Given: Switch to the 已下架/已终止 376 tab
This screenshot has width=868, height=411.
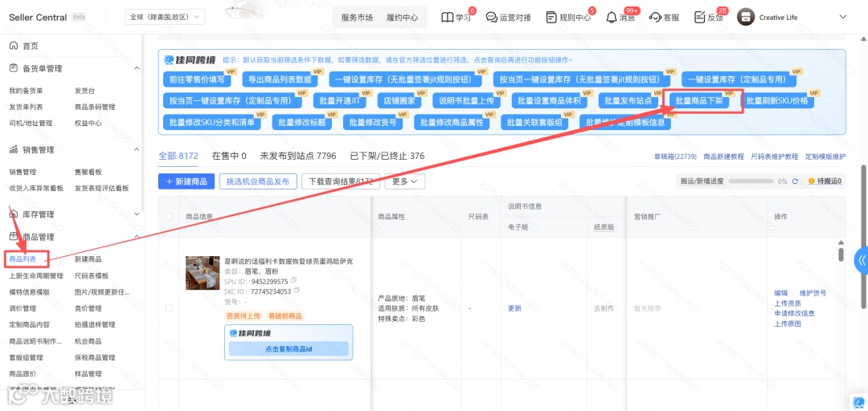Looking at the screenshot, I should click(387, 156).
